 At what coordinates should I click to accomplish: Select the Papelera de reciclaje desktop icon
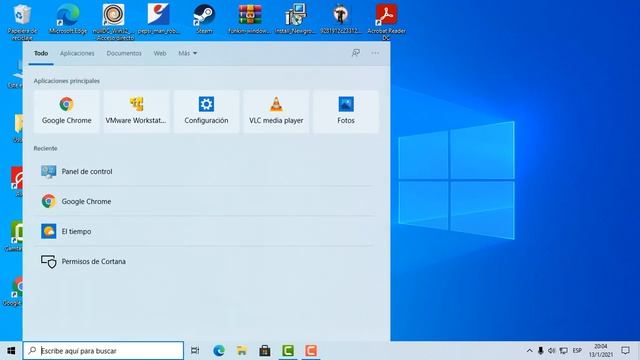(22, 22)
